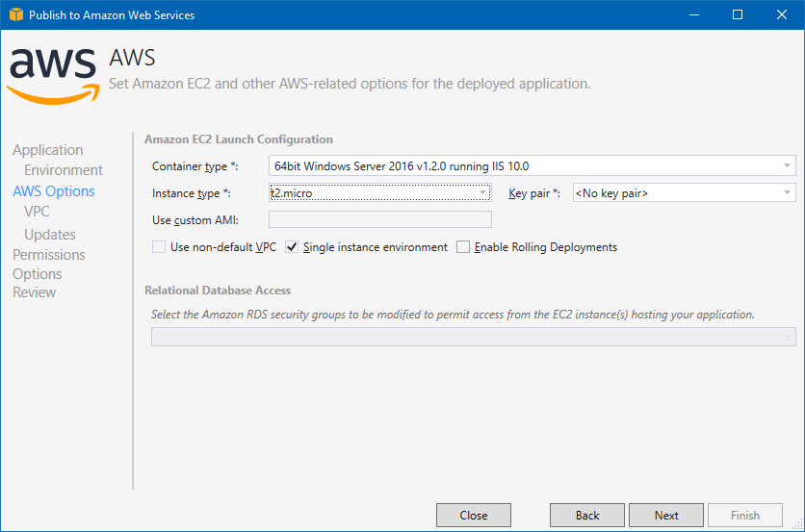Enable Rolling Deployments checkbox
The image size is (805, 532).
(463, 247)
